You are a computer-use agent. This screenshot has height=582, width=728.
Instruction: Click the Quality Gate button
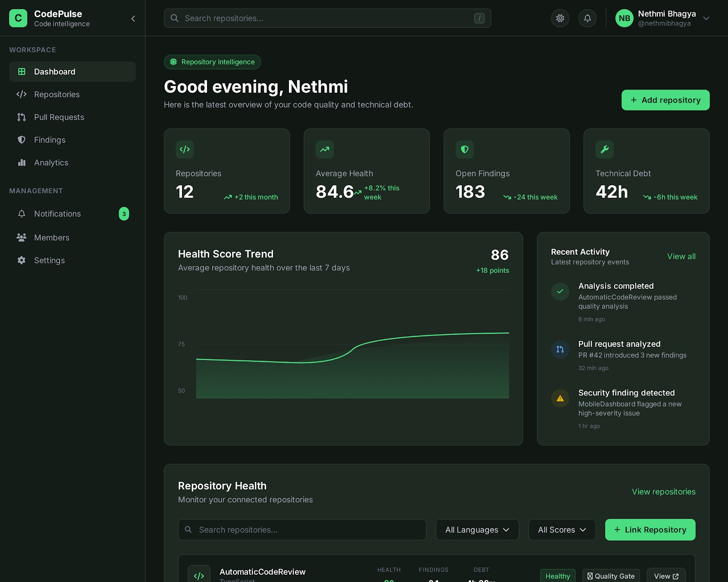pyautogui.click(x=611, y=576)
